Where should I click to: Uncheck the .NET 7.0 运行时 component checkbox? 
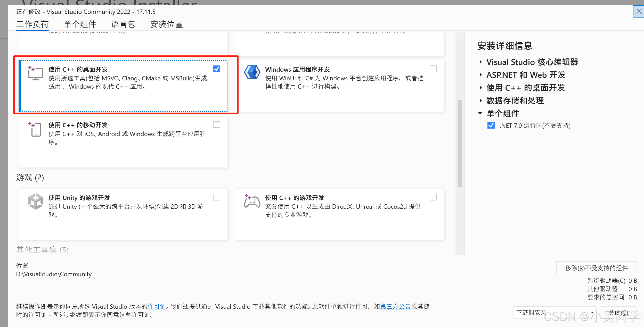click(x=491, y=125)
